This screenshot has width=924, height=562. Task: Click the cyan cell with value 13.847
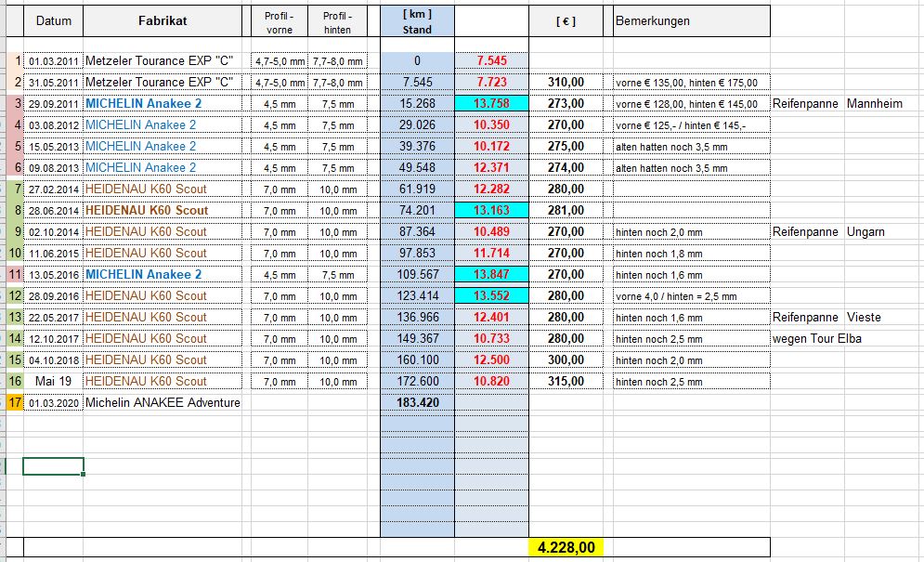tap(491, 274)
